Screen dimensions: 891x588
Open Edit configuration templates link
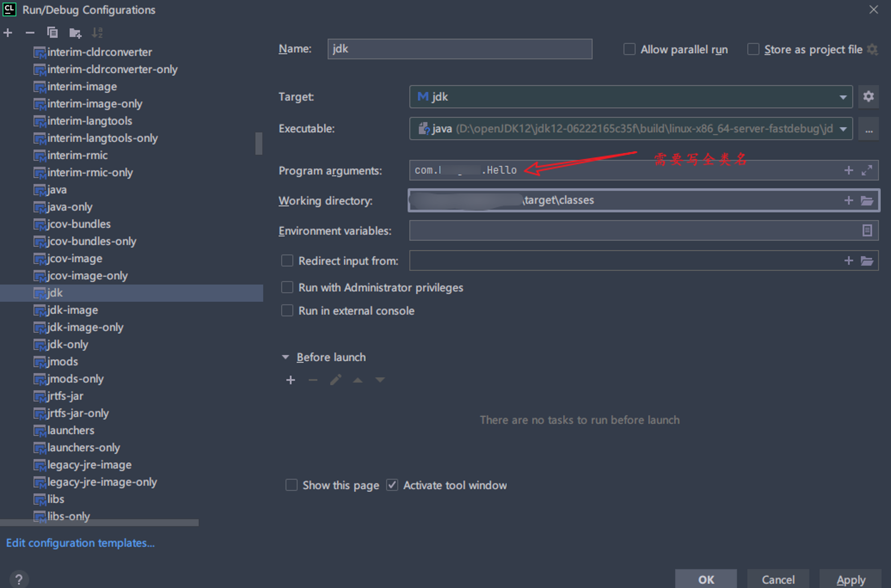(x=80, y=543)
